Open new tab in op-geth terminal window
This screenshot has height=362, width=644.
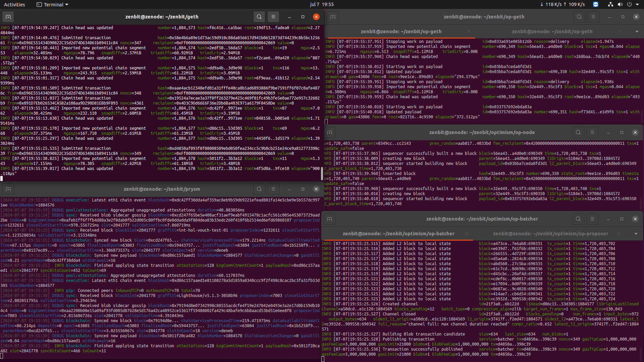[333, 17]
